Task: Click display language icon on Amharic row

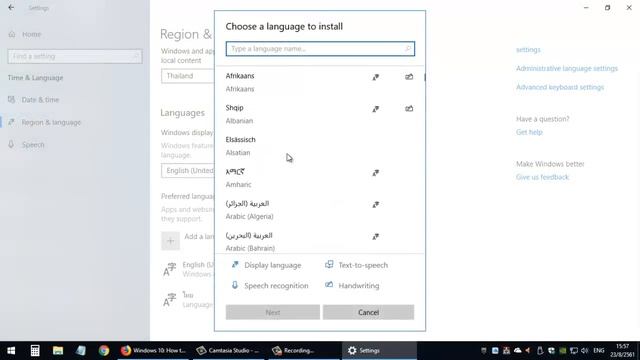Action: point(376,173)
